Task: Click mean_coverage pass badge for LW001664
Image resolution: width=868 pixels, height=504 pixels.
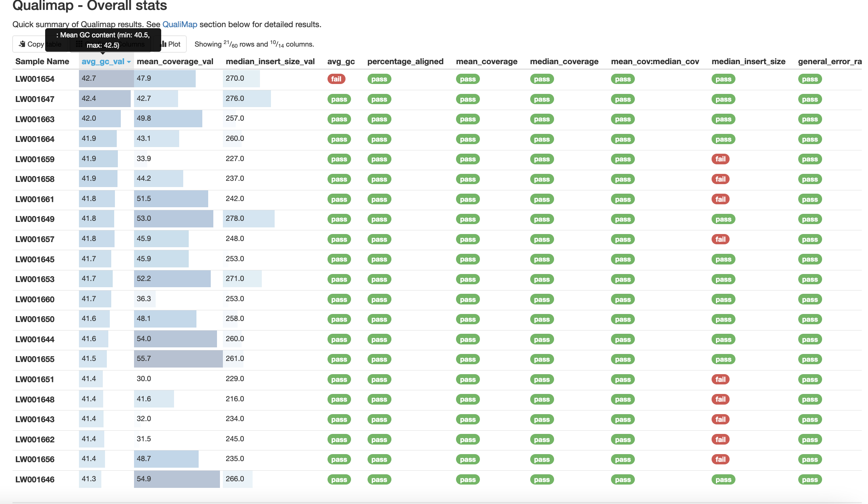Action: pos(468,139)
